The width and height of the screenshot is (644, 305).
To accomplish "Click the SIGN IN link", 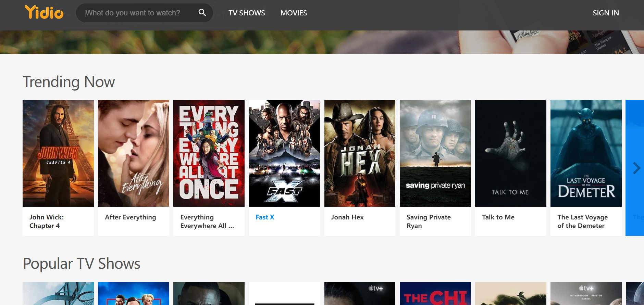I will (606, 13).
